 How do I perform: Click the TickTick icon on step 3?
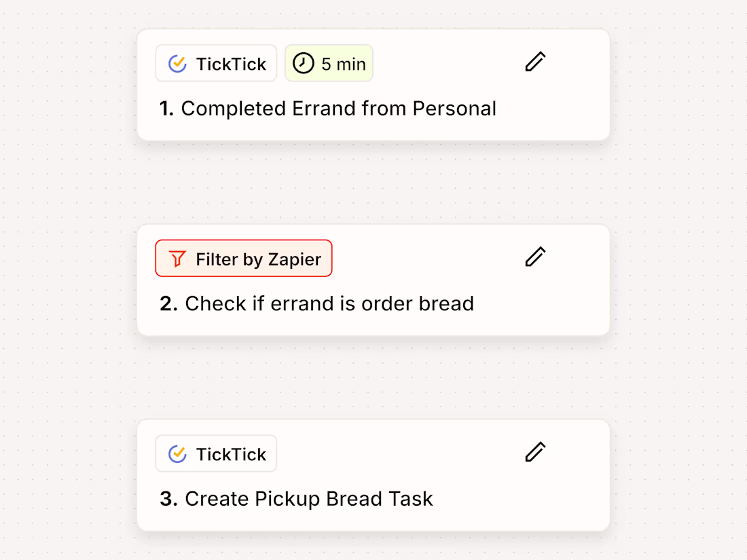(177, 453)
